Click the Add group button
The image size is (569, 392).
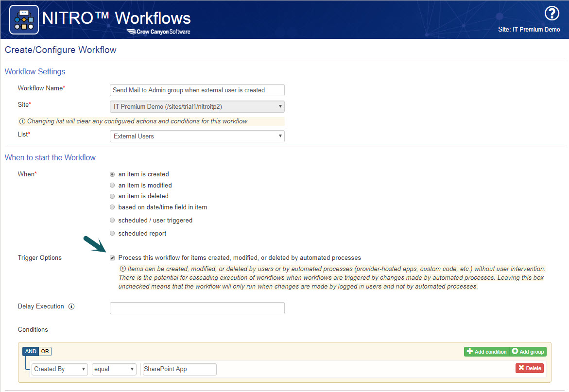click(x=528, y=352)
